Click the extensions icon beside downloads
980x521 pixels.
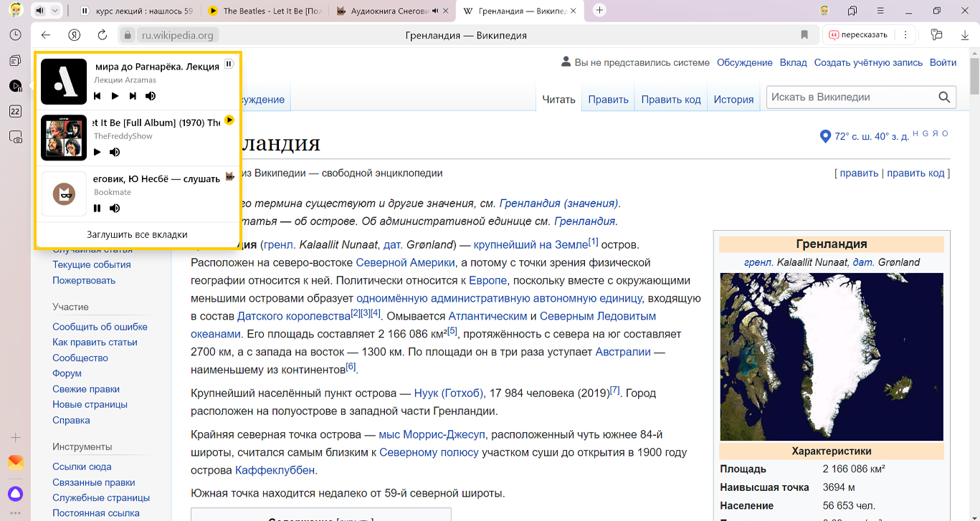936,35
